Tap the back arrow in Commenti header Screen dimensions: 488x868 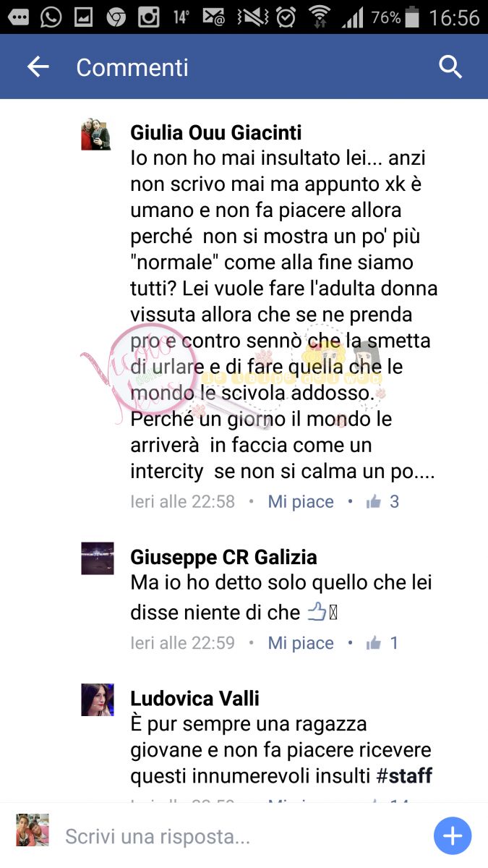[38, 67]
